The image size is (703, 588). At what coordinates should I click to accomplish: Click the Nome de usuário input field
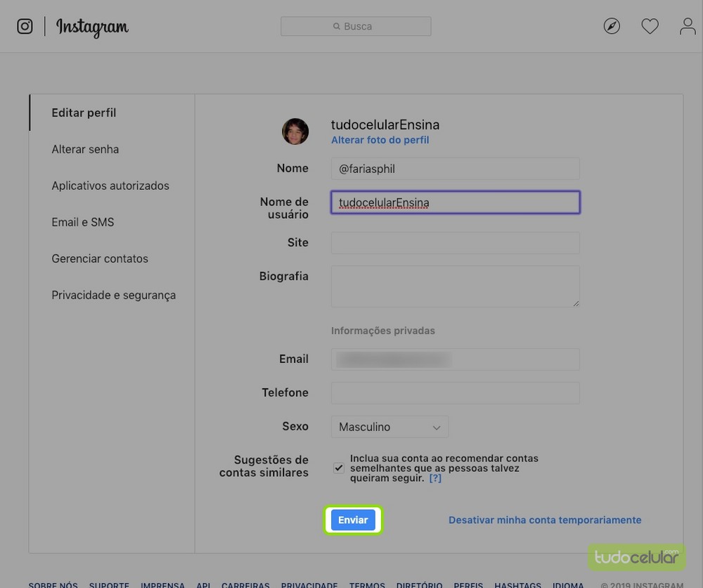pos(455,203)
